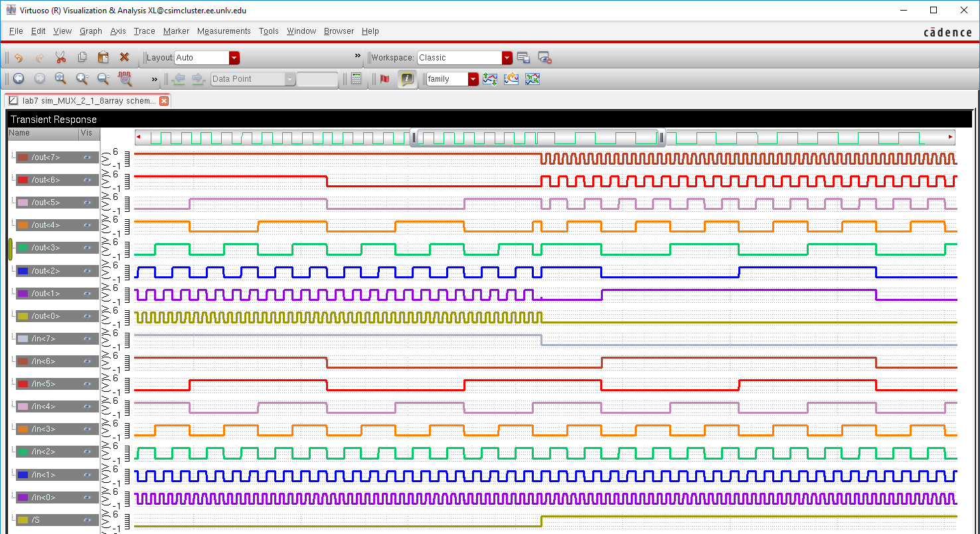Select the /out<3> signal name label
Image resolution: width=980 pixels, height=534 pixels.
pos(46,248)
